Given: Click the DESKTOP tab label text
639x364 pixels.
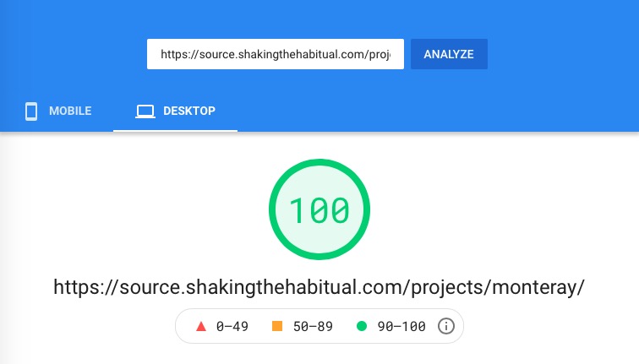Looking at the screenshot, I should pyautogui.click(x=189, y=111).
